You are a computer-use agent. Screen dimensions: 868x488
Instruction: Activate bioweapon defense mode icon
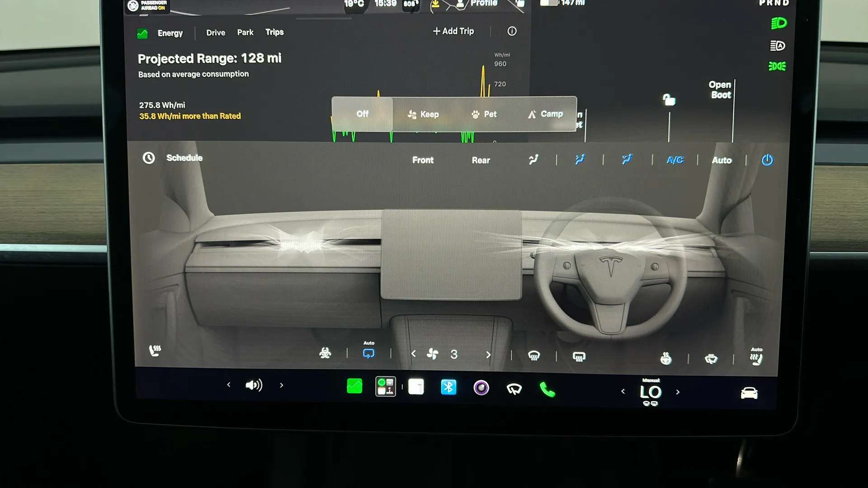[325, 353]
